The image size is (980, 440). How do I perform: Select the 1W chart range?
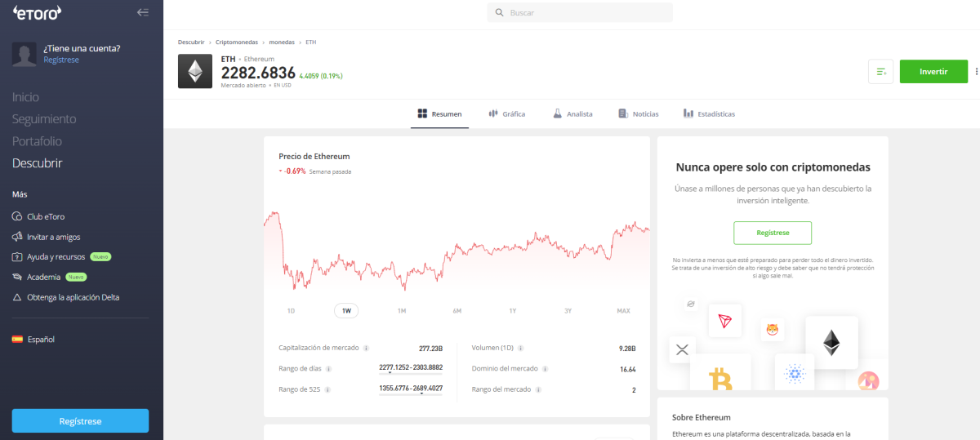[x=346, y=311]
